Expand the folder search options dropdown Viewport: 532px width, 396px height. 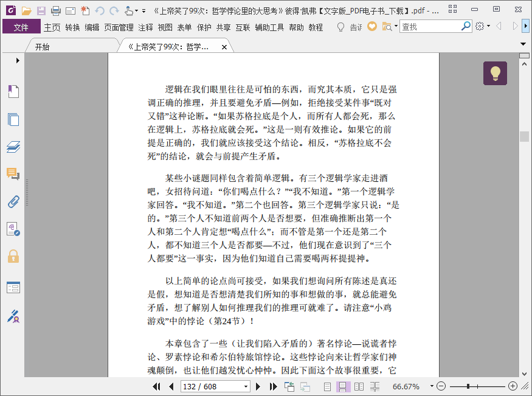click(x=396, y=26)
